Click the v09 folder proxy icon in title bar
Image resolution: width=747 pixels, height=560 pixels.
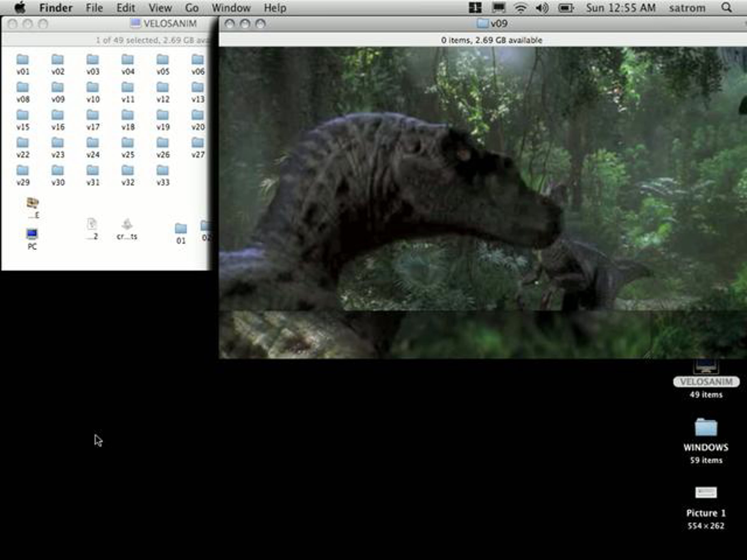[x=482, y=23]
